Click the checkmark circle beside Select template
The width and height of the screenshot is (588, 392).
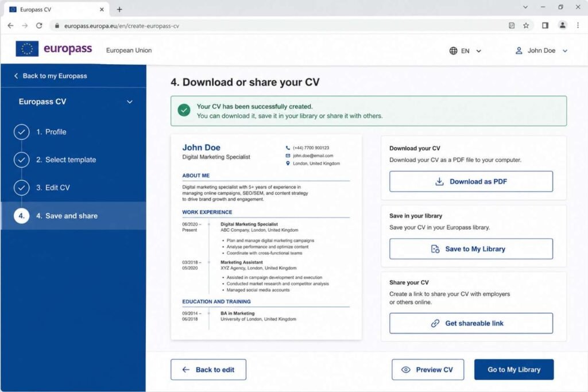[x=21, y=160]
